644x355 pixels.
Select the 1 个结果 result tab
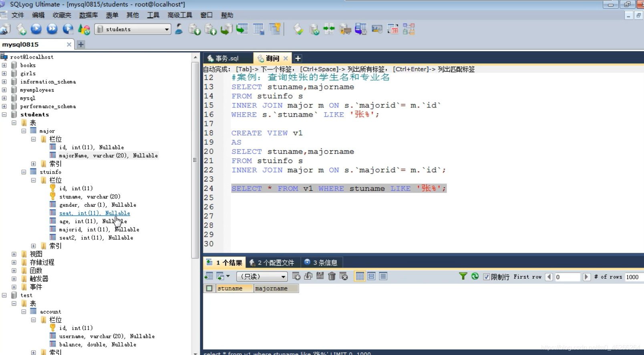pos(224,262)
